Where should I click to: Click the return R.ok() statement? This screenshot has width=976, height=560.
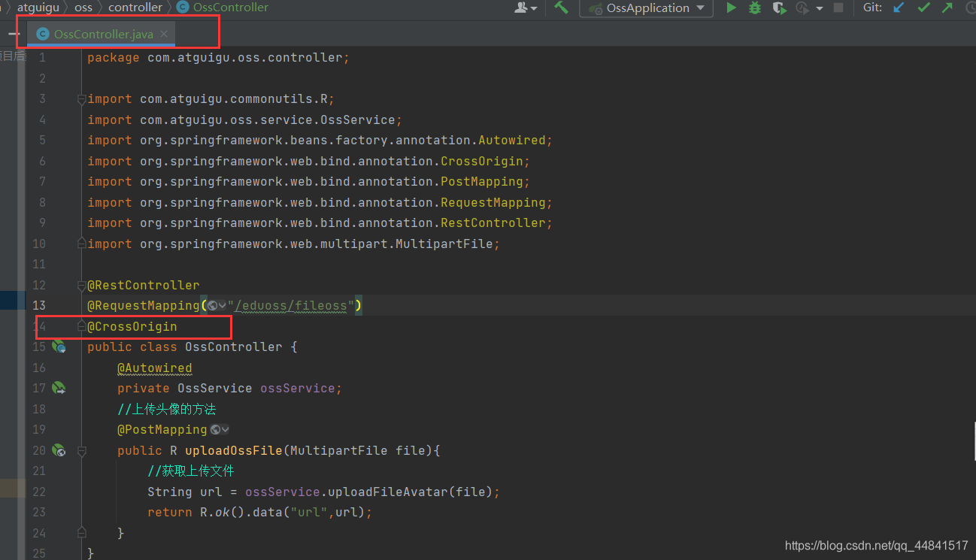[x=260, y=512]
